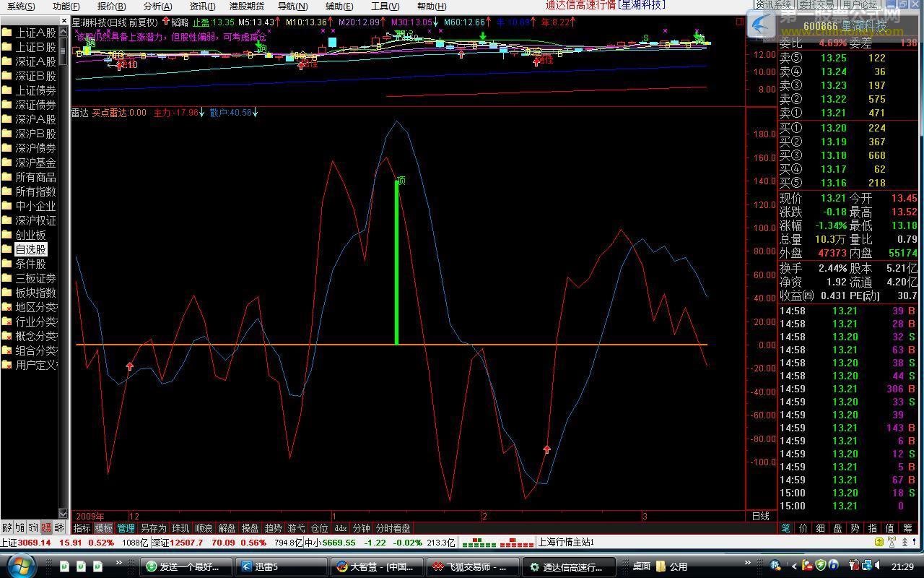Open the 辅助(E) menu

tap(339, 7)
